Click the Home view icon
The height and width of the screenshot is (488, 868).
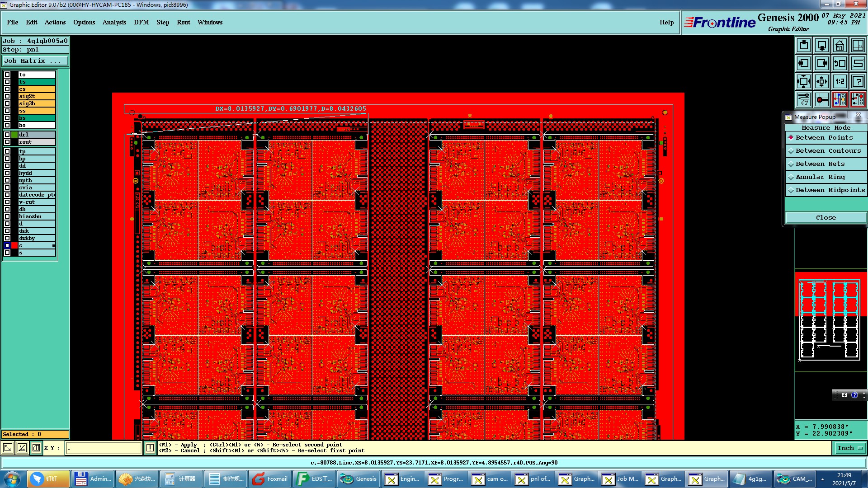[840, 45]
